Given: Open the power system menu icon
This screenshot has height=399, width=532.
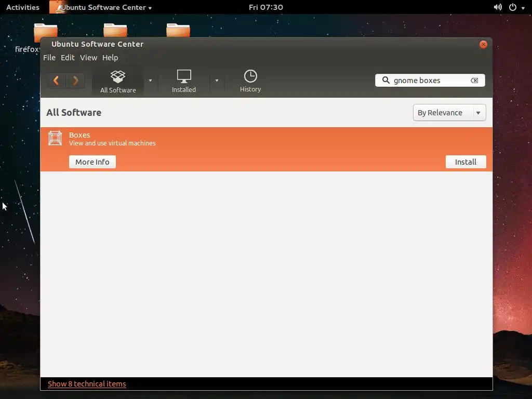Looking at the screenshot, I should pyautogui.click(x=513, y=7).
